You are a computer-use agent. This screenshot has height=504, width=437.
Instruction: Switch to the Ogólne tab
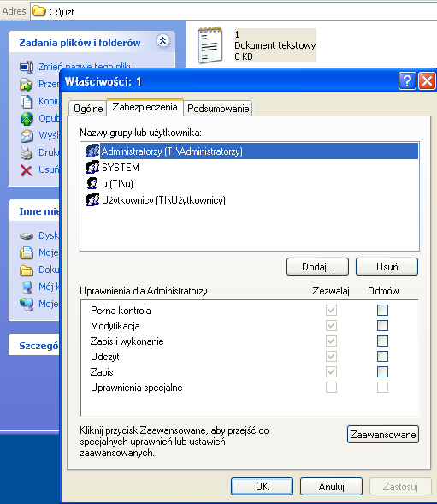[x=88, y=109]
